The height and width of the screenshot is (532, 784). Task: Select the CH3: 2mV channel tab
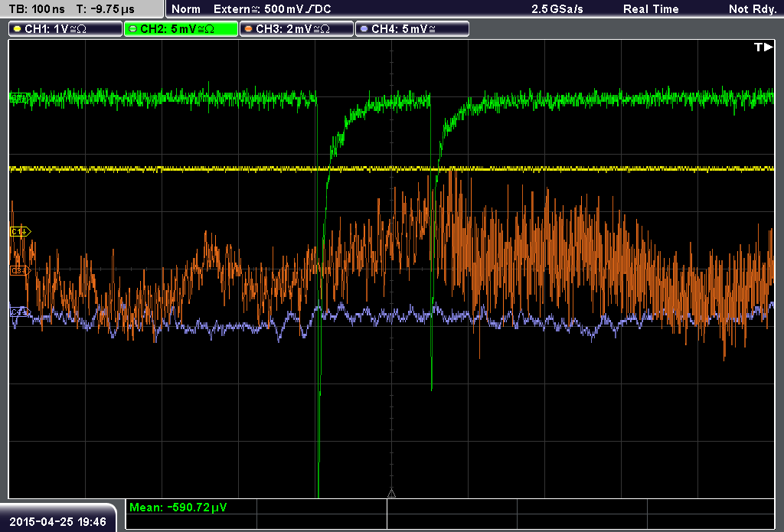pyautogui.click(x=296, y=29)
